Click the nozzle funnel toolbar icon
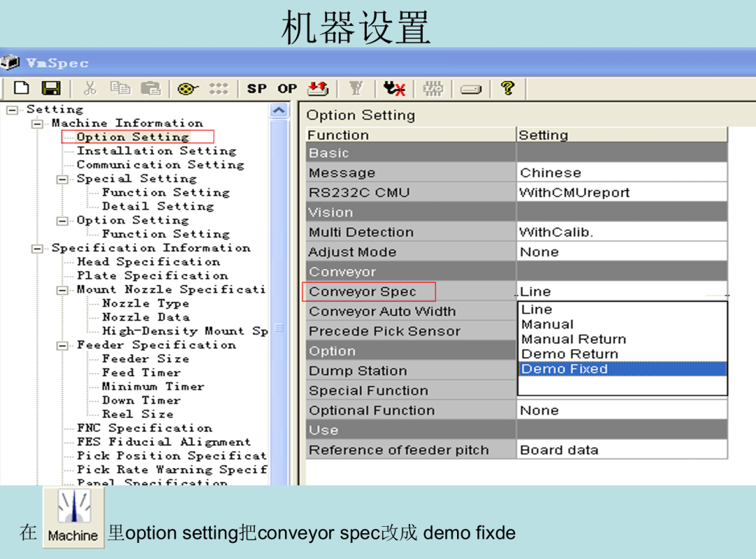Screen dimensions: 756x559 [x=356, y=88]
